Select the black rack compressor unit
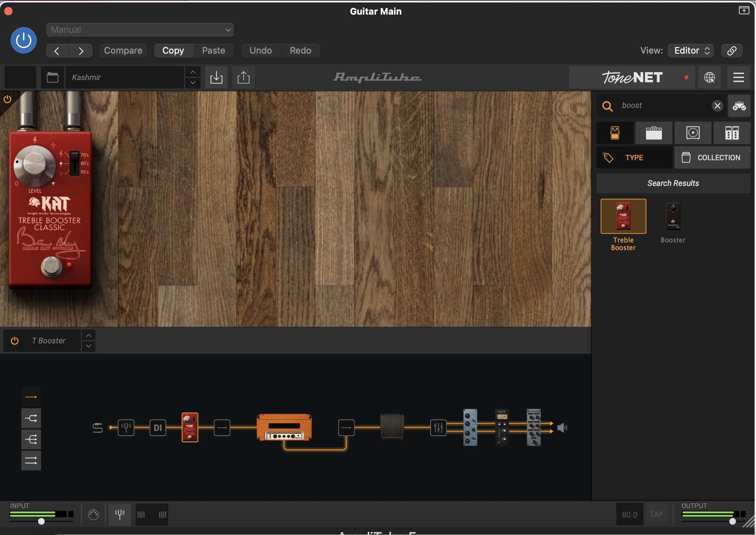Screen dimensions: 756x535 pyautogui.click(x=502, y=427)
